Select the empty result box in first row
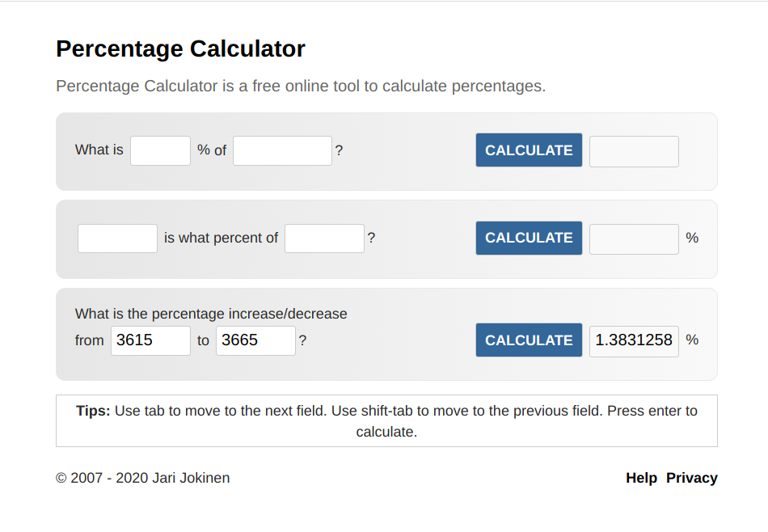Image resolution: width=768 pixels, height=532 pixels. click(634, 151)
